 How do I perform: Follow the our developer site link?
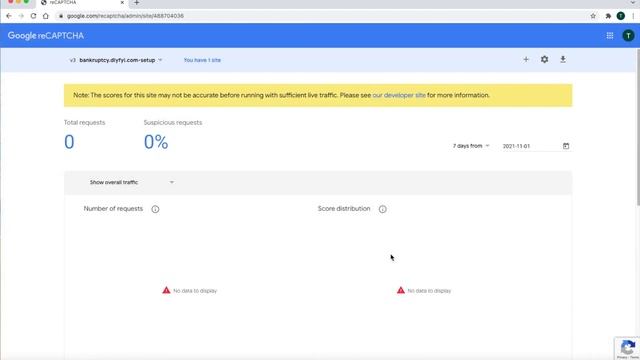(x=399, y=95)
